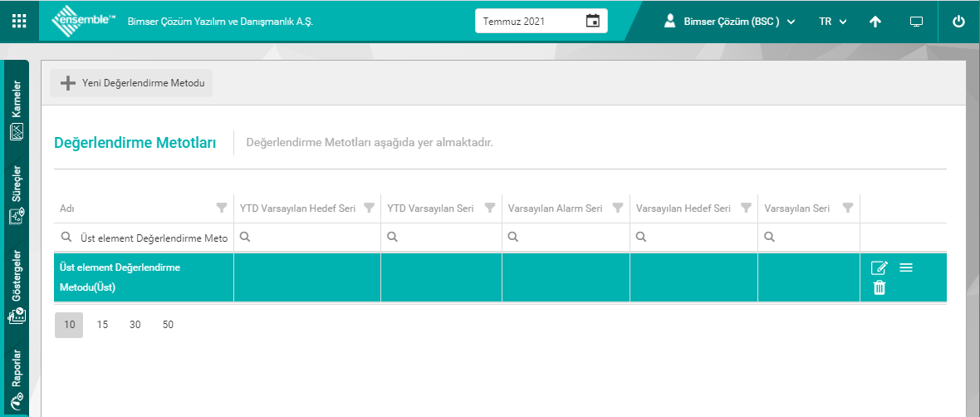Edit the Üst element Değerlendirme Metodu row
Image resolution: width=980 pixels, height=417 pixels.
tap(879, 267)
